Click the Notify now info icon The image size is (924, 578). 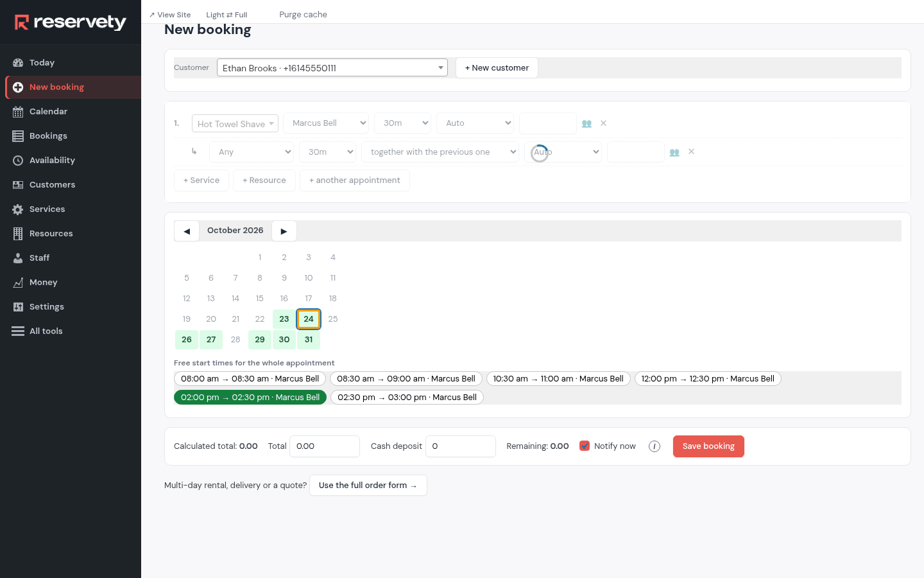(654, 446)
